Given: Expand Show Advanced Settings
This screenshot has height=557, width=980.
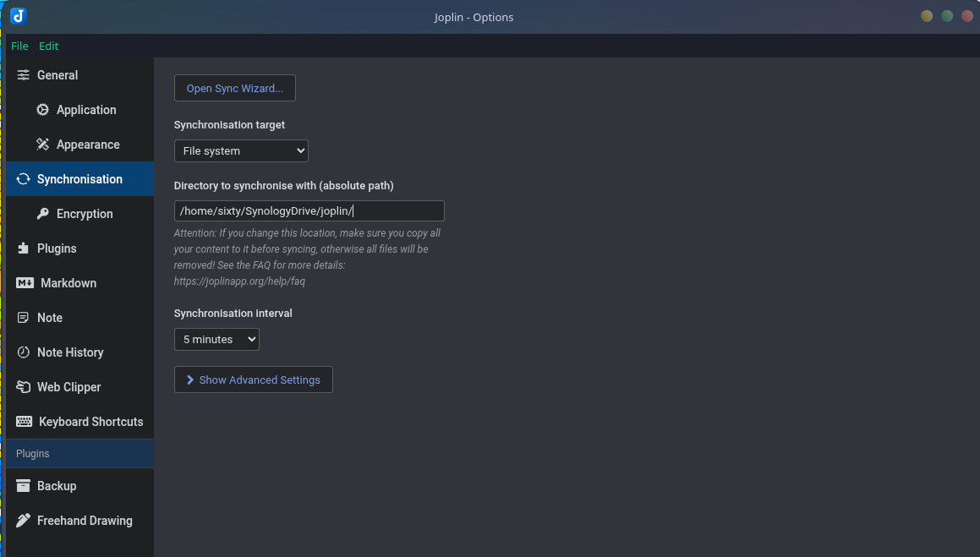Looking at the screenshot, I should point(253,380).
